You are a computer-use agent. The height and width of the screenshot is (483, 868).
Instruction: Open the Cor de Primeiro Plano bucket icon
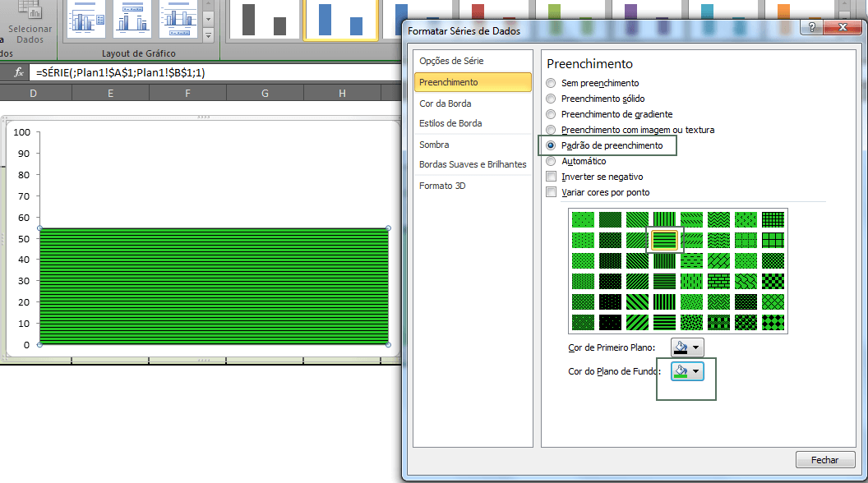tap(681, 347)
